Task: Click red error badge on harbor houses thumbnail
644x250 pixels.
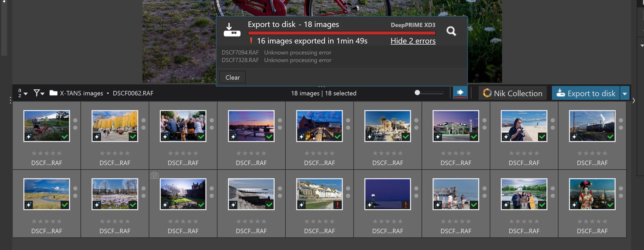Action: [x=337, y=205]
